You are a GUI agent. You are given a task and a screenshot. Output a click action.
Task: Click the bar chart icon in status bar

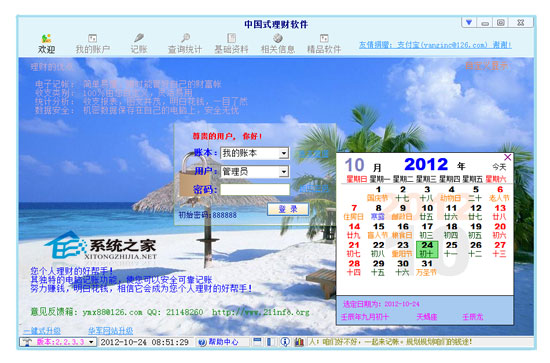(x=299, y=342)
